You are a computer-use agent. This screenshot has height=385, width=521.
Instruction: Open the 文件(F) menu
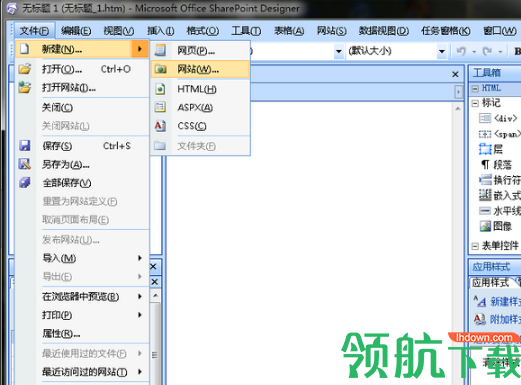click(34, 31)
